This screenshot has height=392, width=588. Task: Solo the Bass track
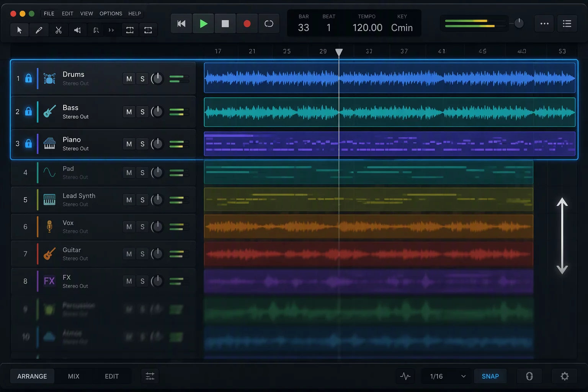[x=142, y=112]
